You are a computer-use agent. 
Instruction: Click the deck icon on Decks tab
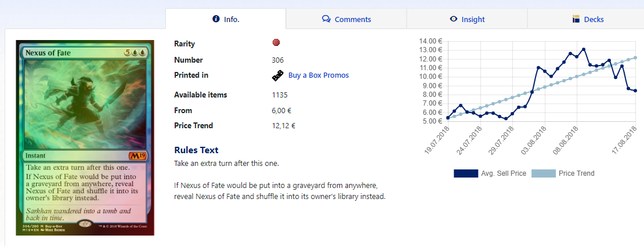(576, 19)
